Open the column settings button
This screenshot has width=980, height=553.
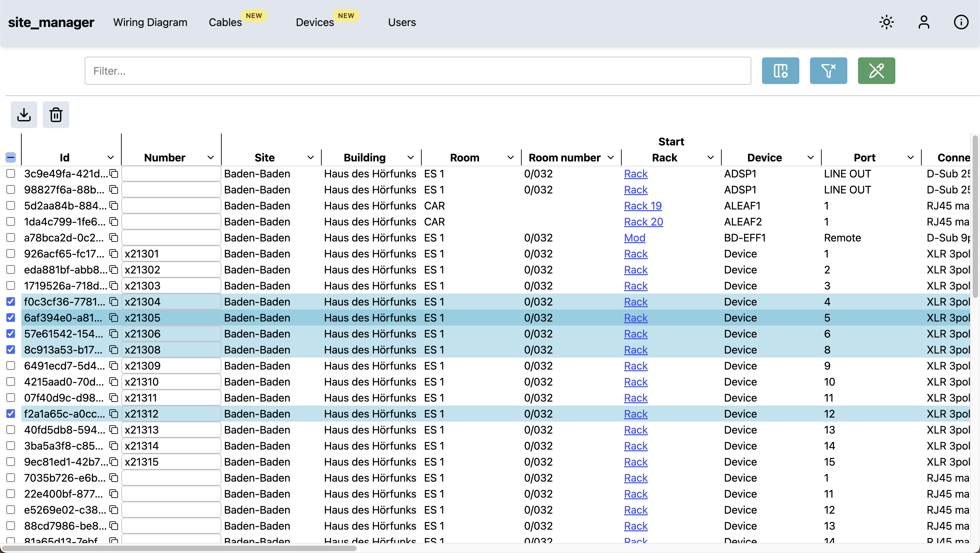780,71
